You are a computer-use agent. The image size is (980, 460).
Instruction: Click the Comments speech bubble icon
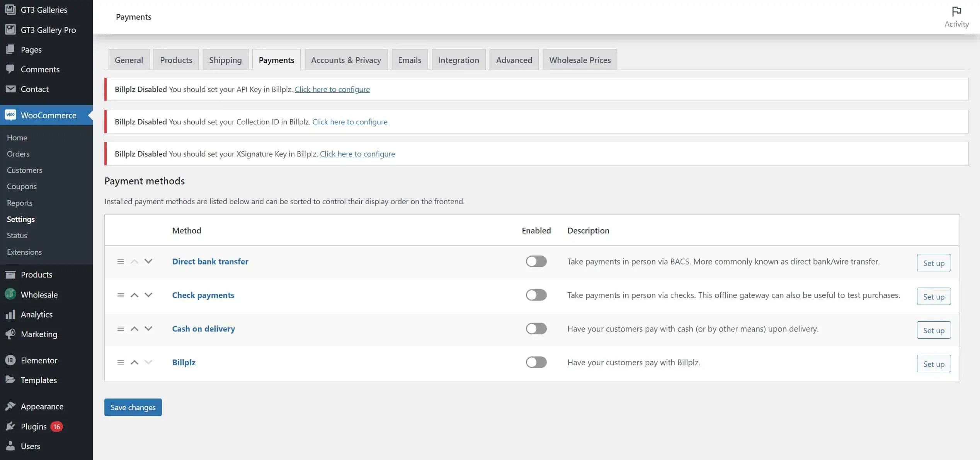coord(10,69)
